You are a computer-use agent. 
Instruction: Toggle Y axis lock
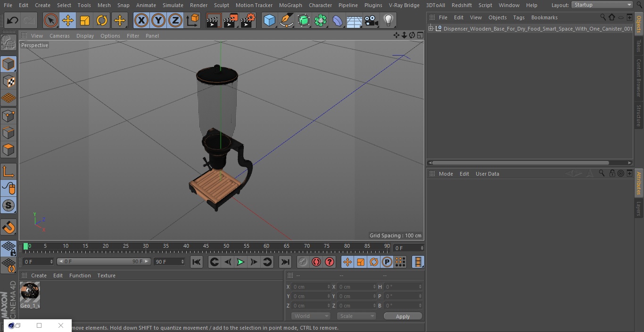(158, 20)
